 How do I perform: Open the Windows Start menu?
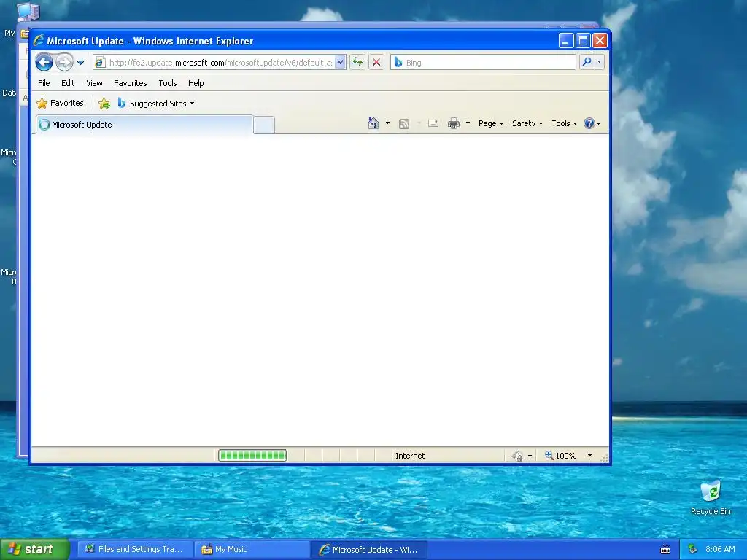click(x=34, y=549)
